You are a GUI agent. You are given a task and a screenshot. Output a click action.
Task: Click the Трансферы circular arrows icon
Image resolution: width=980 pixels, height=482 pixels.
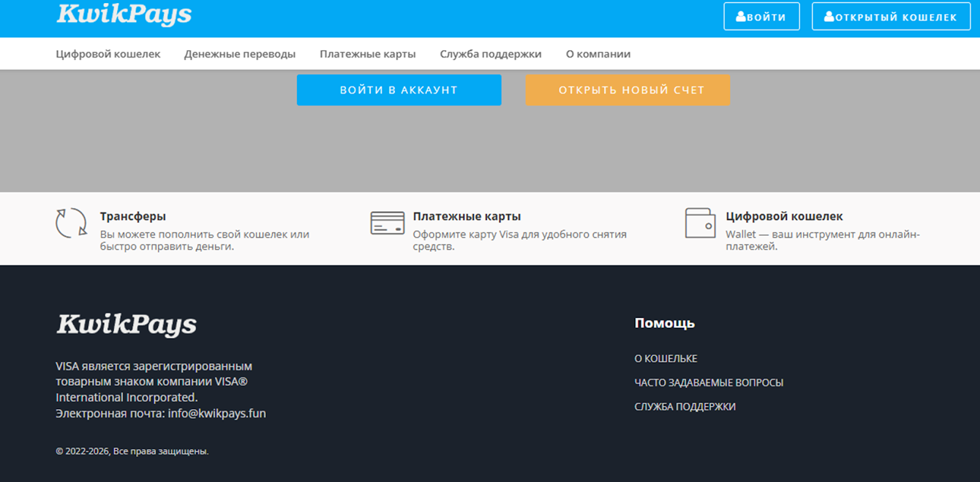pos(72,223)
